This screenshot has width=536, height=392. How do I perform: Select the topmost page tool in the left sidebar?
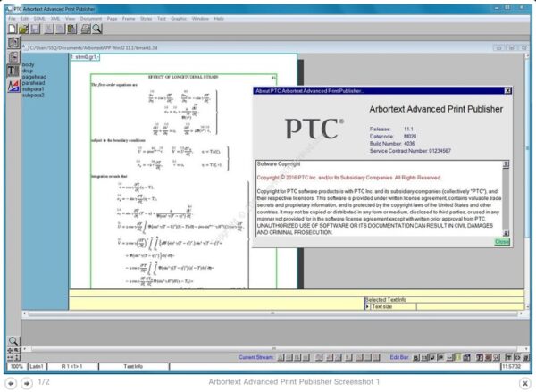pos(13,43)
